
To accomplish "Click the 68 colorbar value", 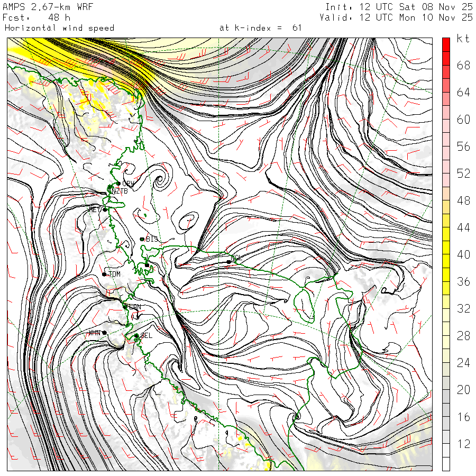I will [x=463, y=65].
